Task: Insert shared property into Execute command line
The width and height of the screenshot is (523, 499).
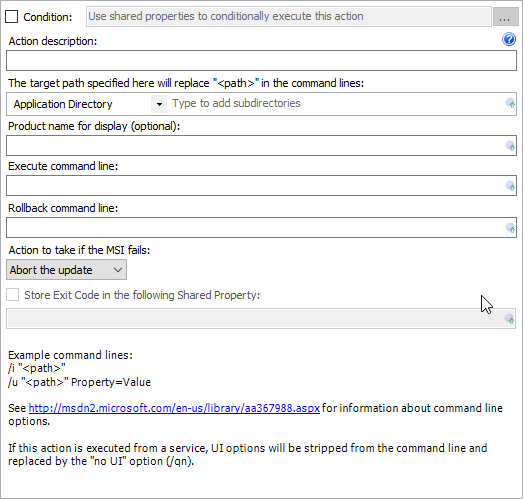Action: 510,186
